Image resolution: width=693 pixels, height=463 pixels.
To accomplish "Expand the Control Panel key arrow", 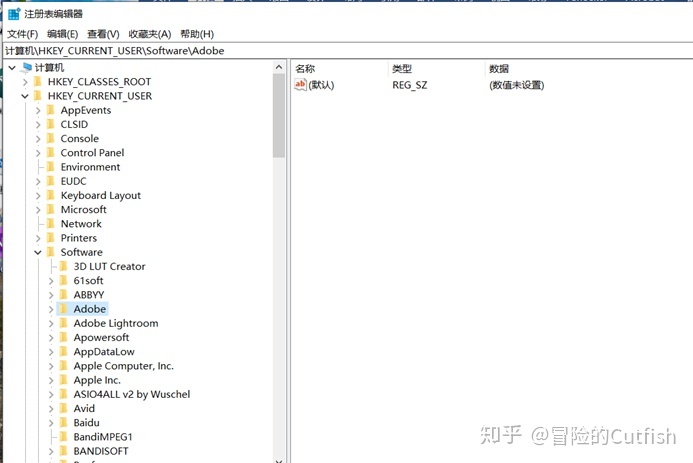I will pyautogui.click(x=38, y=153).
